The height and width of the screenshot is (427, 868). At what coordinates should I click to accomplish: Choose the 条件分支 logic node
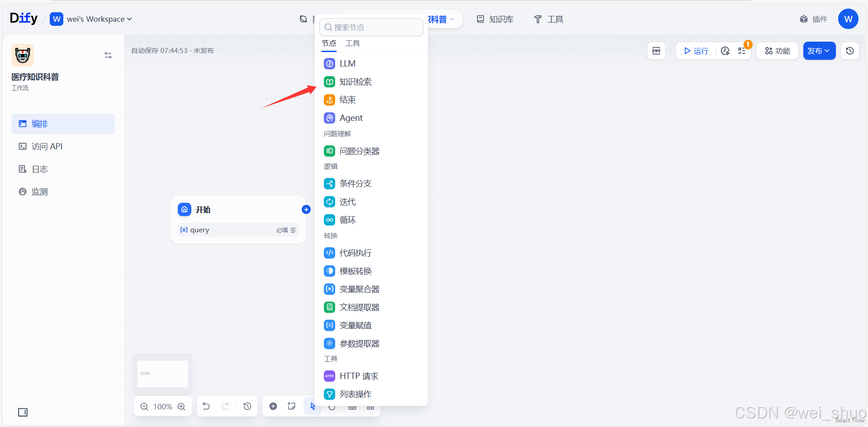click(356, 183)
